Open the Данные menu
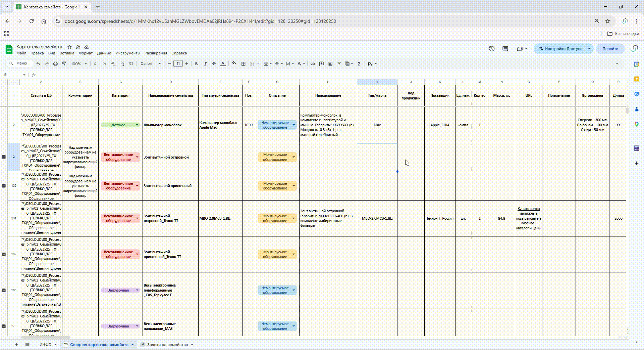644x350 pixels. (x=104, y=53)
